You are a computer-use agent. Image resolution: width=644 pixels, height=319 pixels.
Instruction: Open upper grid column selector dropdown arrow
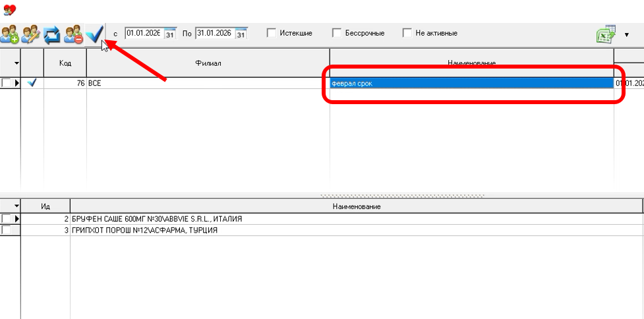16,63
